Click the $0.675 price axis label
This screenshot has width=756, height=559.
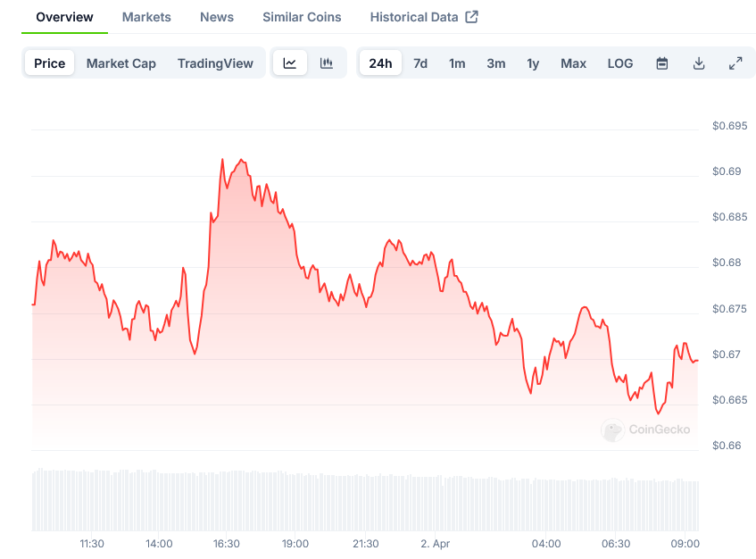tap(729, 309)
